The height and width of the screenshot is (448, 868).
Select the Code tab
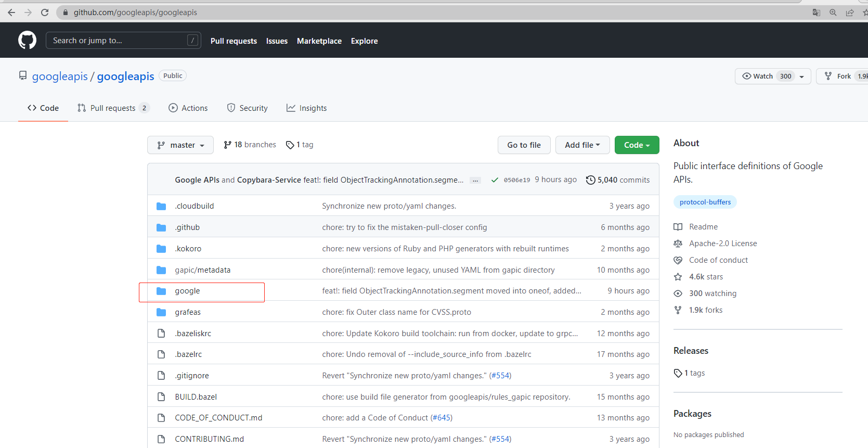pos(43,108)
